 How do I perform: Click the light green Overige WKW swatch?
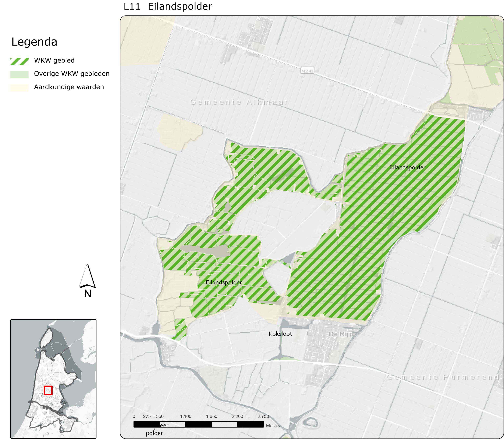click(19, 75)
